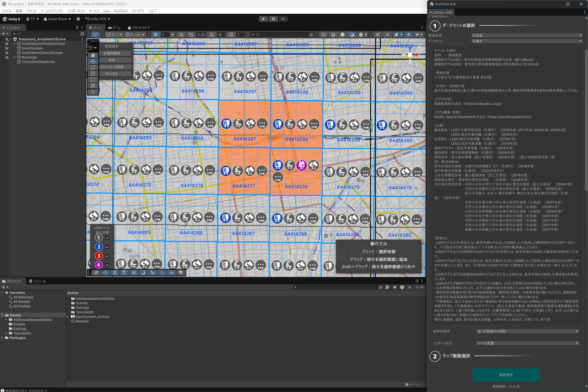
Task: Select the Rect transform tool
Action: point(93,80)
